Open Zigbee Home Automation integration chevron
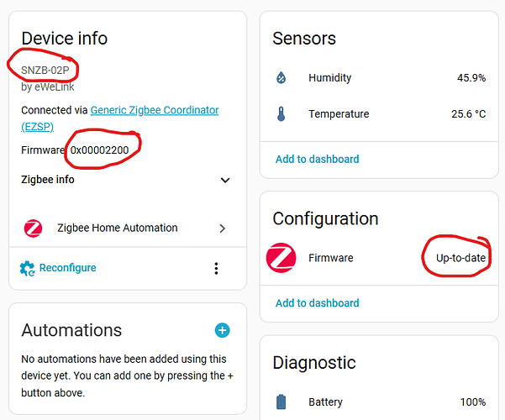Viewport: 505px width, 420px height. 223,228
